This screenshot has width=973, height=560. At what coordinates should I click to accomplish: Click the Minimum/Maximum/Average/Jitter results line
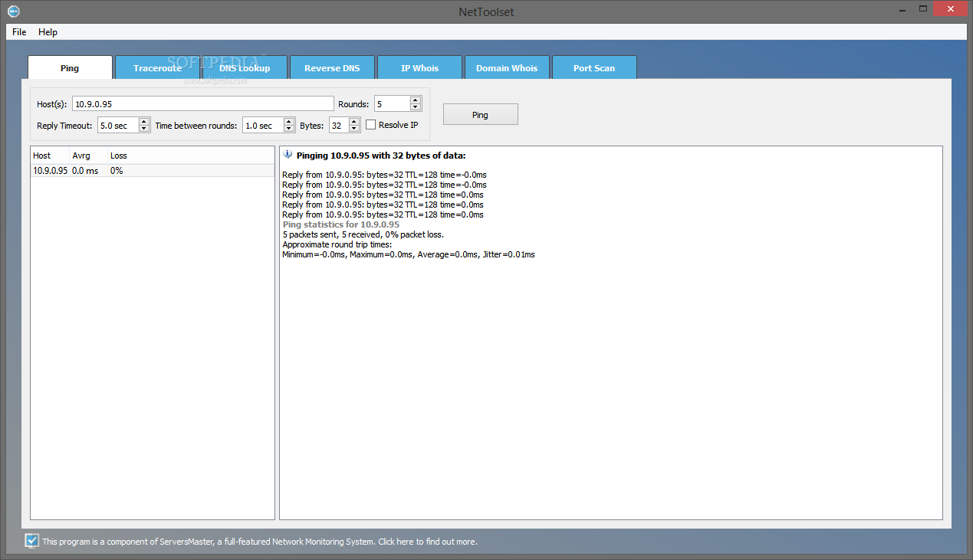[x=409, y=254]
